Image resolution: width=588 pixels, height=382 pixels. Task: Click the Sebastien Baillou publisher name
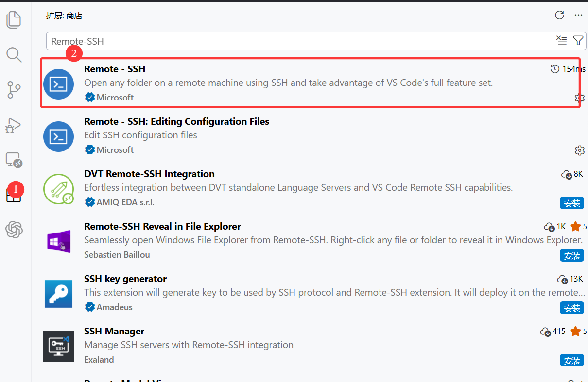[x=117, y=254]
